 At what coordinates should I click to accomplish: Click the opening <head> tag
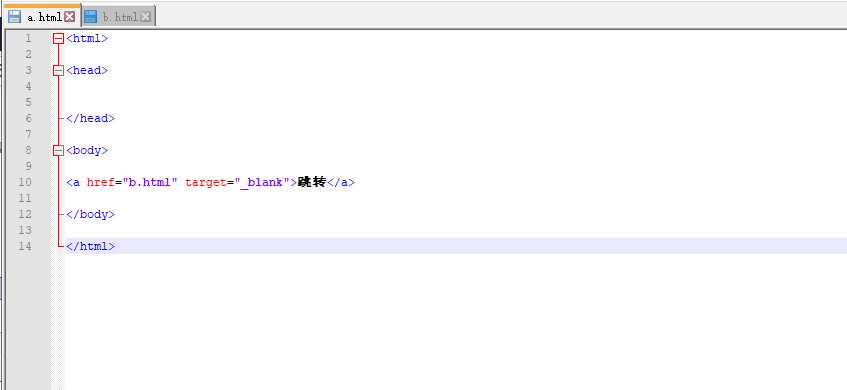coord(87,70)
